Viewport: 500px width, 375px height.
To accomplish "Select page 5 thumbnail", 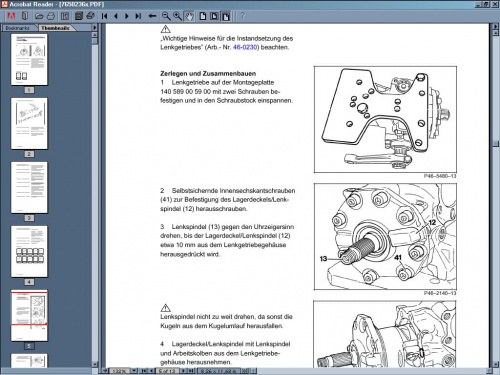I will pos(29,316).
